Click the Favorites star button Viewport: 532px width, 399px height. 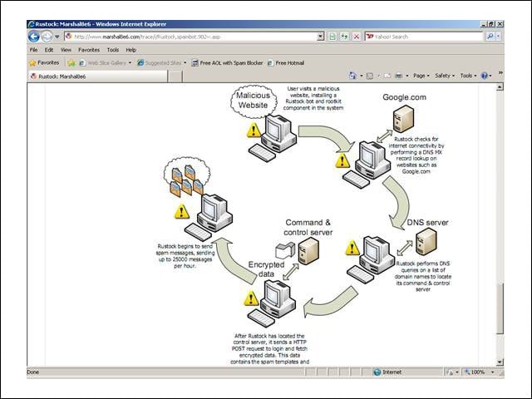(44, 63)
